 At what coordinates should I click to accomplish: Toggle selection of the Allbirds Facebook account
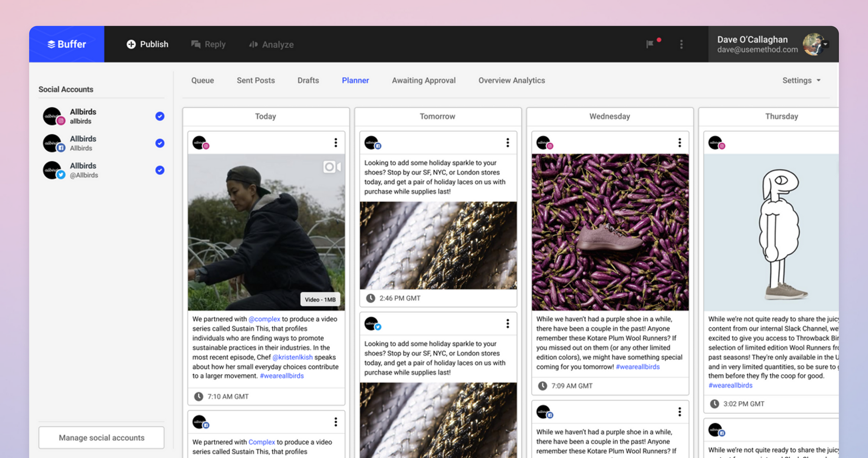click(x=160, y=143)
